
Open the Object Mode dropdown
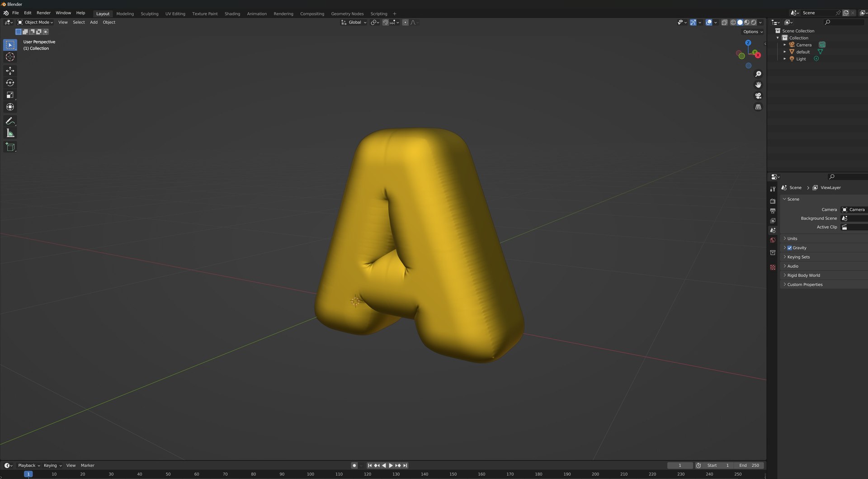click(35, 22)
